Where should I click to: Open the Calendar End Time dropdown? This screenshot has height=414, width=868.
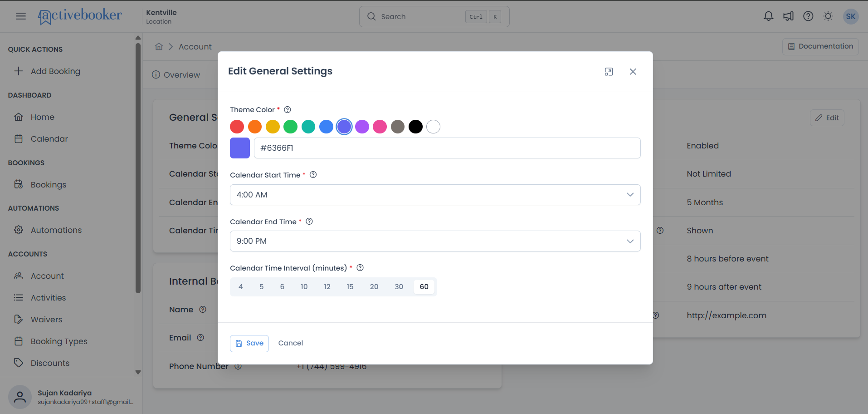point(435,241)
